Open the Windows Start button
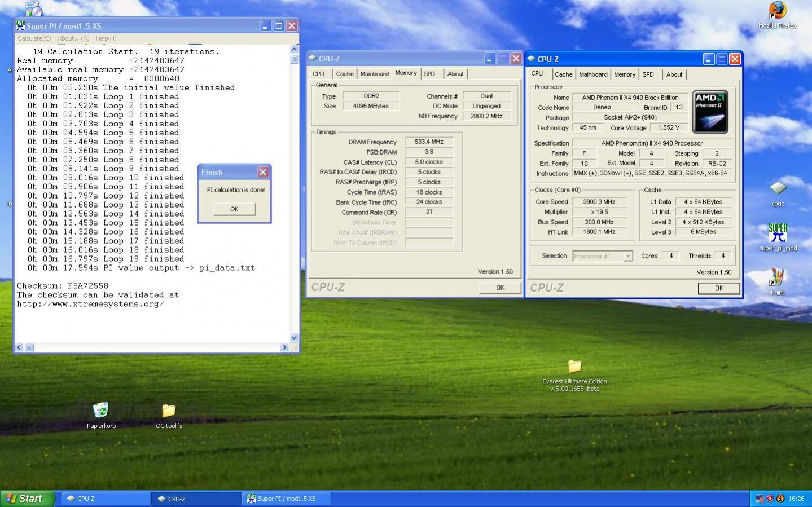This screenshot has height=507, width=812. (28, 499)
